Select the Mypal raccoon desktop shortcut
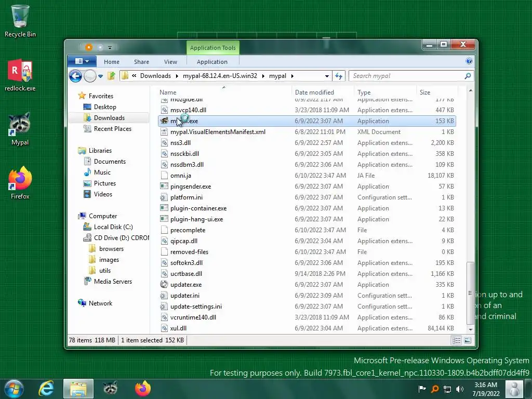The width and height of the screenshot is (532, 399). 20,129
